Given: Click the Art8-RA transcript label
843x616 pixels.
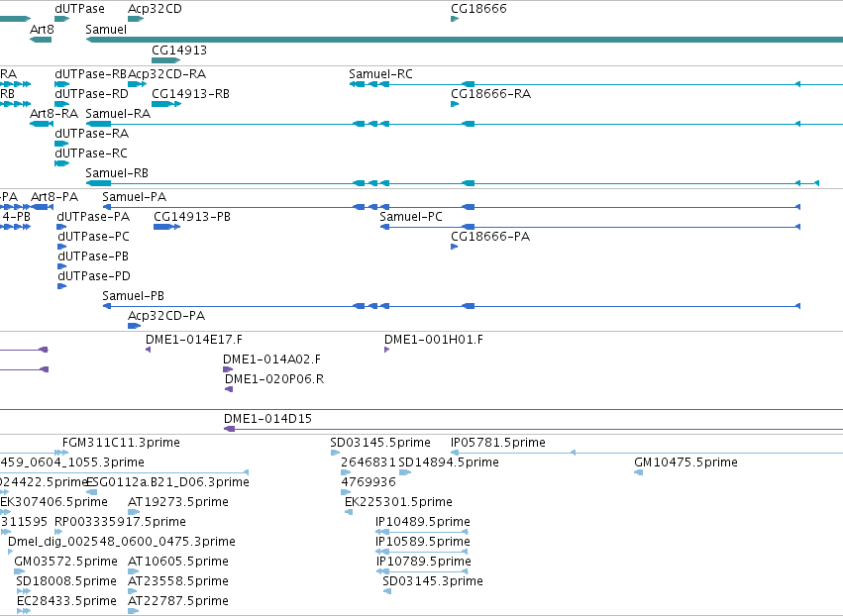Looking at the screenshot, I should [x=53, y=114].
